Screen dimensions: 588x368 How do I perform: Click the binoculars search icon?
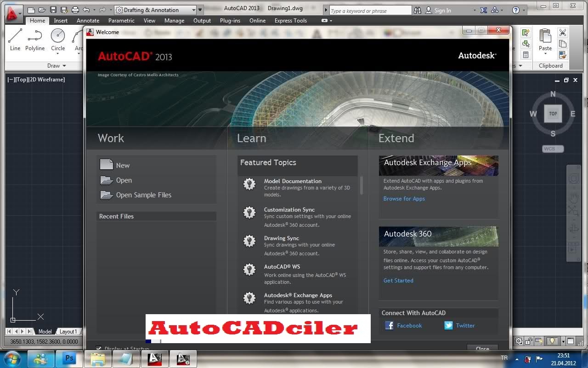coord(418,10)
